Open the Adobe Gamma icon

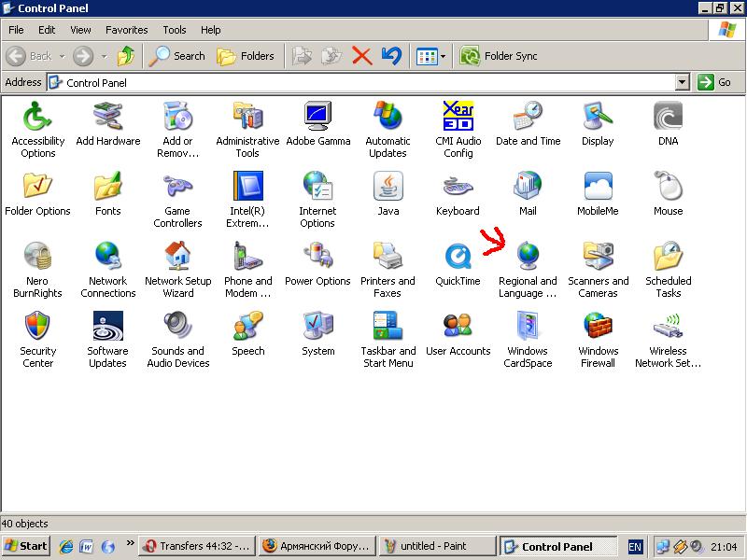pos(317,117)
